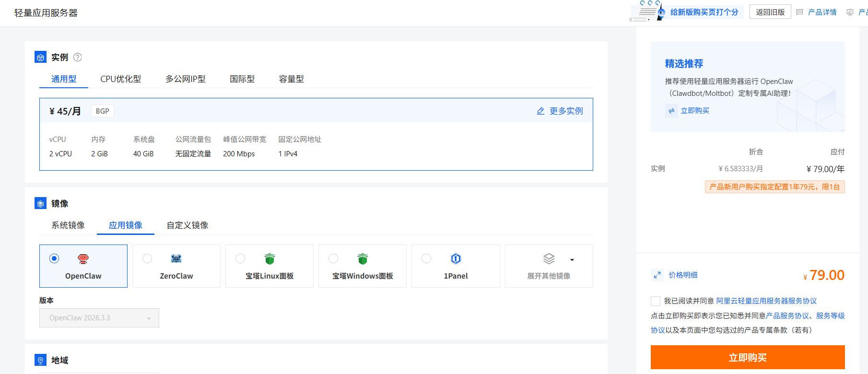Open the 阿里云轻量应用服务器服务协议 link
868x374 pixels.
(766, 301)
